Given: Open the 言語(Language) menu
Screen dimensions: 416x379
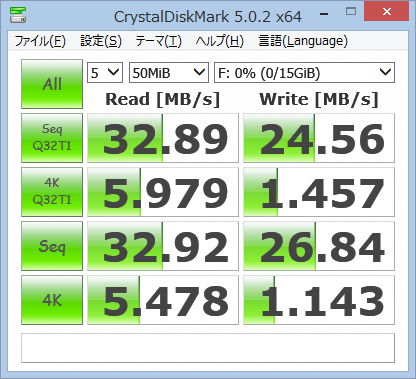Looking at the screenshot, I should point(303,41).
